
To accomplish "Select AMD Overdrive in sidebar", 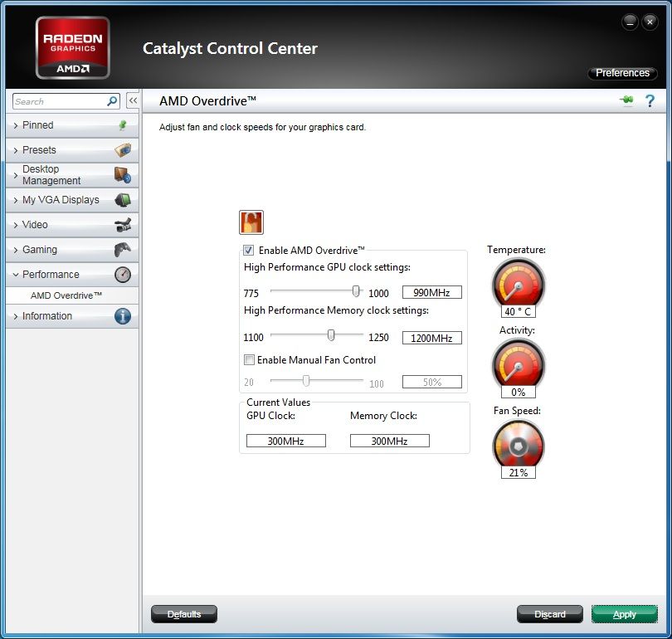I will [x=66, y=295].
